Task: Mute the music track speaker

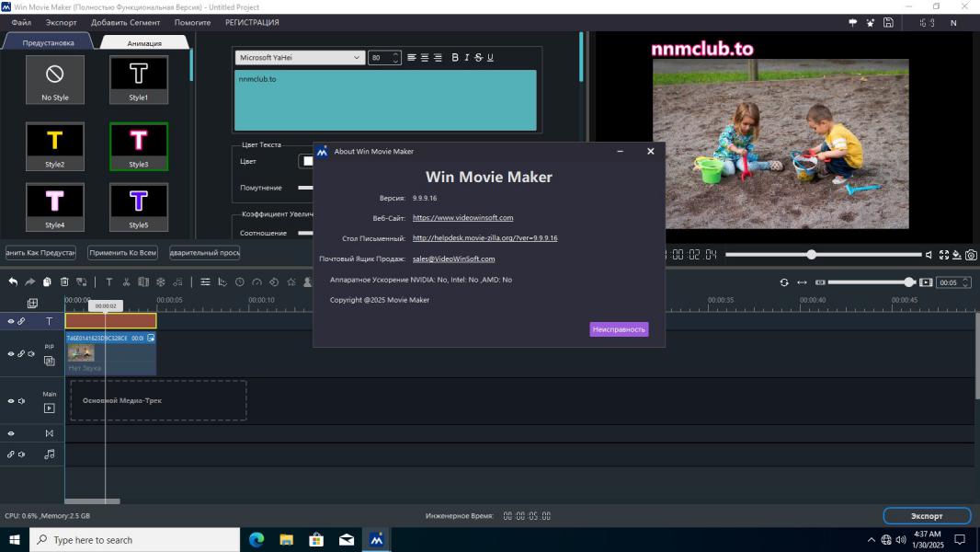Action: tap(21, 454)
